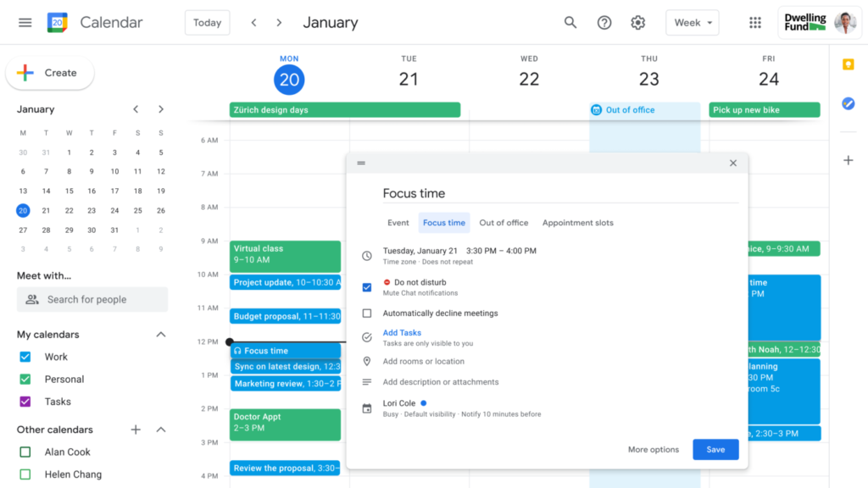Hide the Tasks calendar under My calendars
868x488 pixels.
(24, 401)
